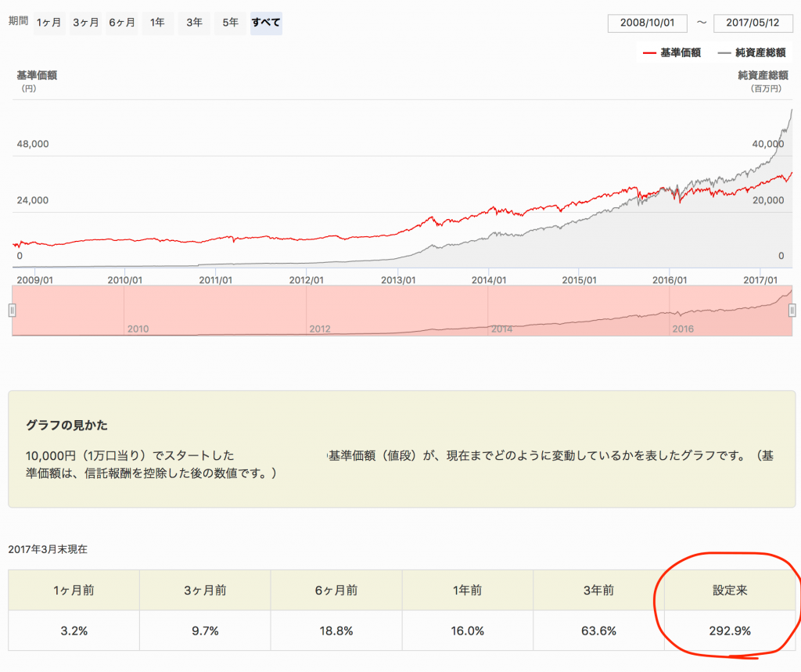The width and height of the screenshot is (801, 672).
Task: Click the 9.7% return cell
Action: tap(206, 631)
